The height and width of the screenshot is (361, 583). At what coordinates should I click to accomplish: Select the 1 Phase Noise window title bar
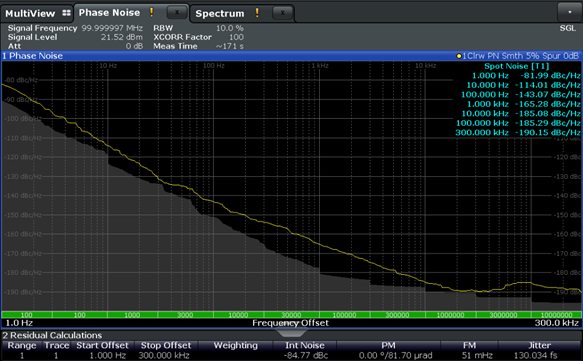coord(292,56)
